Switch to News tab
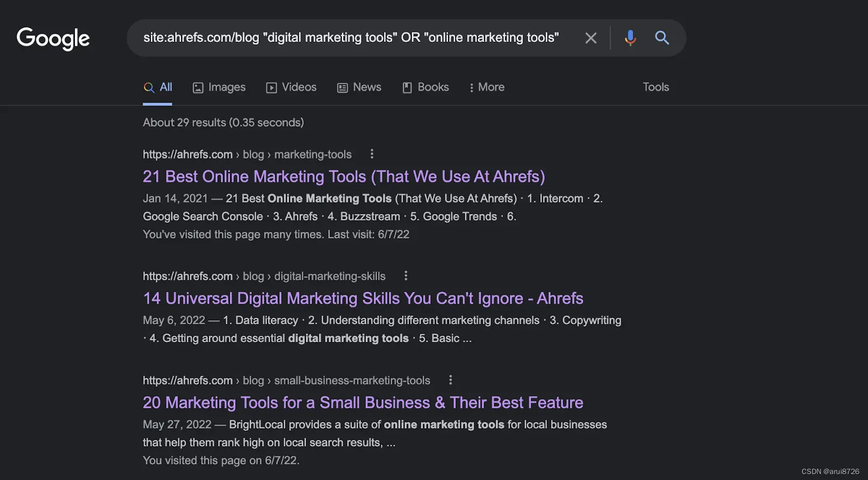Screen dimensions: 868x480 coord(359,87)
